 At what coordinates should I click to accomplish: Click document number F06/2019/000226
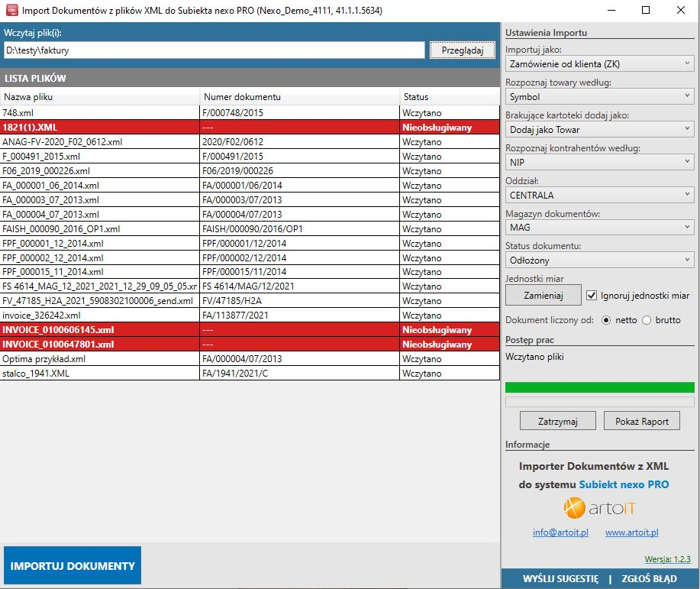coord(237,170)
